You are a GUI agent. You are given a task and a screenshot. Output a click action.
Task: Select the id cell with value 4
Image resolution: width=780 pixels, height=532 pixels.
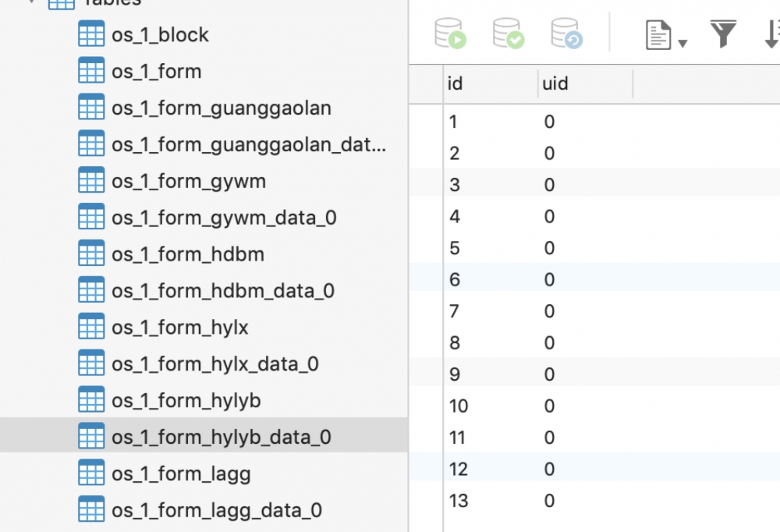pyautogui.click(x=491, y=217)
